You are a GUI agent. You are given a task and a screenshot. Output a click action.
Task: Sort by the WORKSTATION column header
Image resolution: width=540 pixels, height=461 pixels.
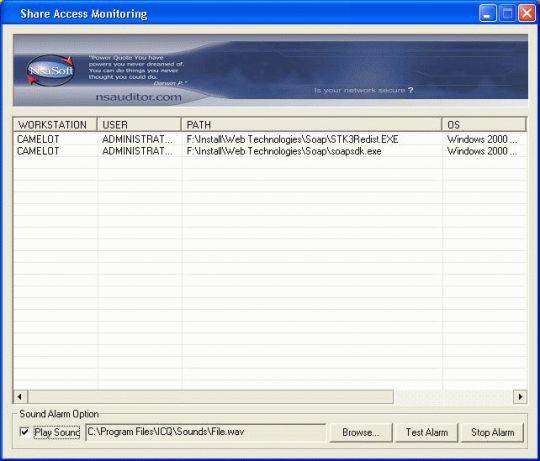pyautogui.click(x=55, y=125)
